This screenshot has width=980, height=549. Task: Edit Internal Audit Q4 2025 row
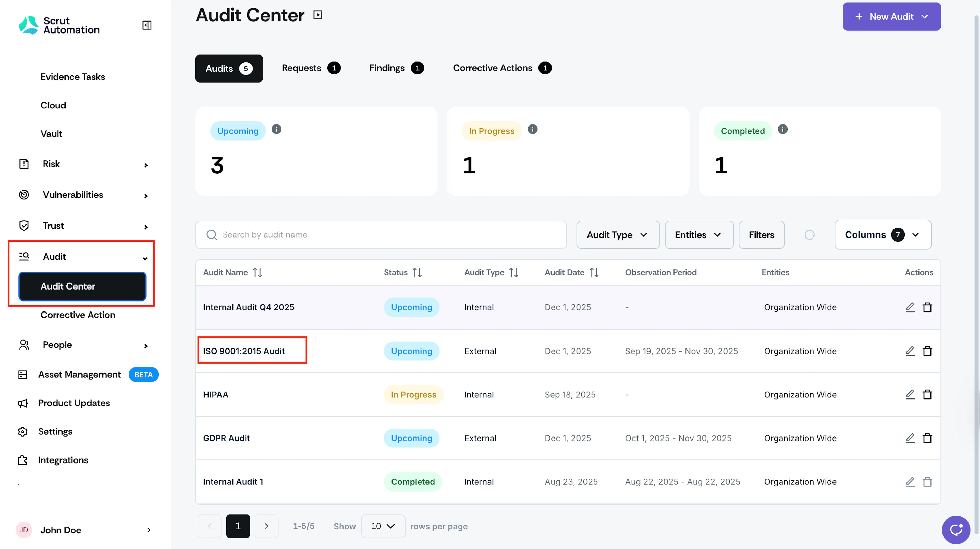click(910, 307)
